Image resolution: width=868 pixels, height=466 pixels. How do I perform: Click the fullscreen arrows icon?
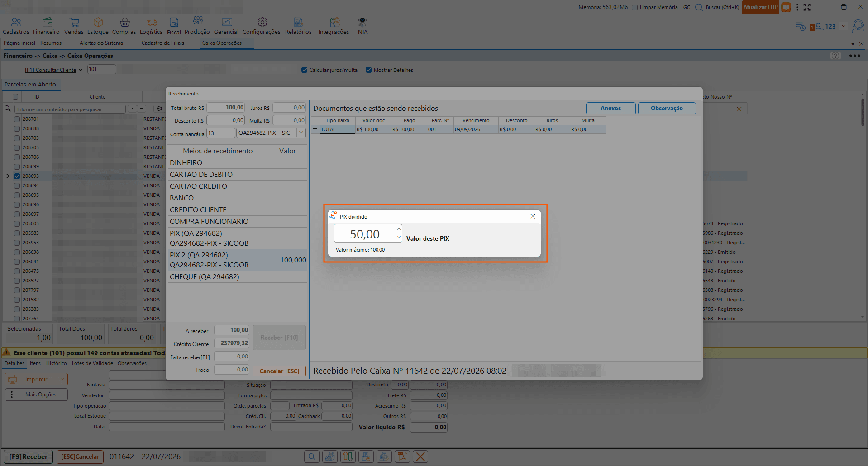point(807,7)
